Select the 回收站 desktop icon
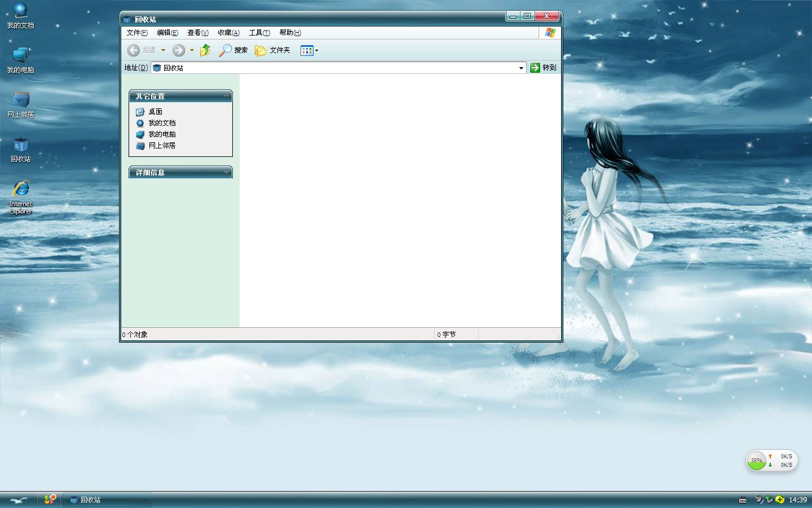The image size is (812, 508). pyautogui.click(x=20, y=150)
